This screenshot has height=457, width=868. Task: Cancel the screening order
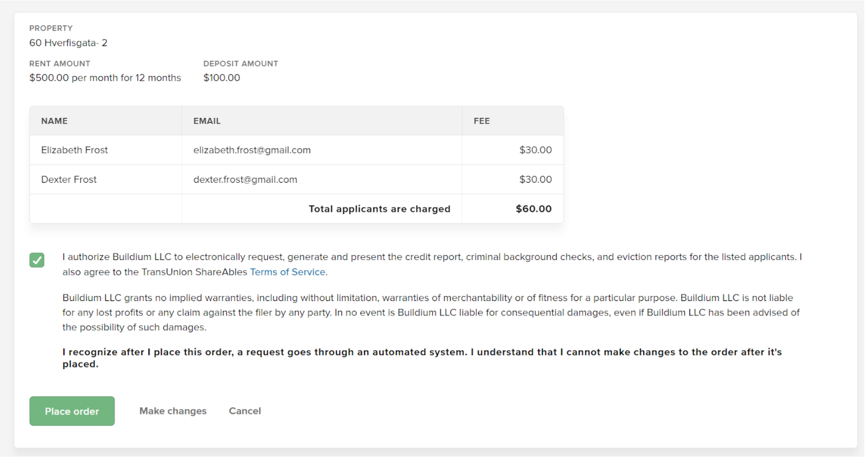click(x=245, y=411)
